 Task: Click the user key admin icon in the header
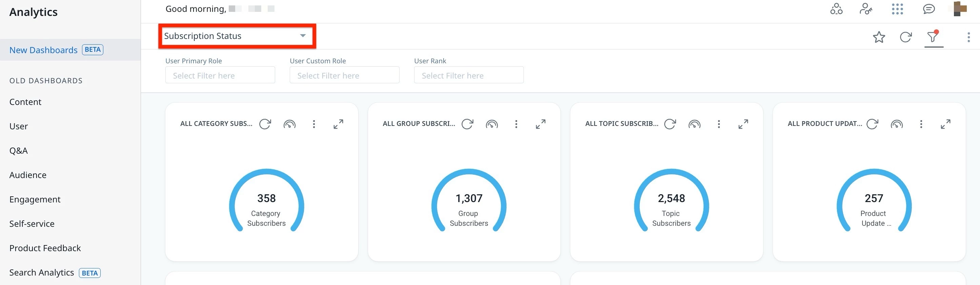coord(866,9)
